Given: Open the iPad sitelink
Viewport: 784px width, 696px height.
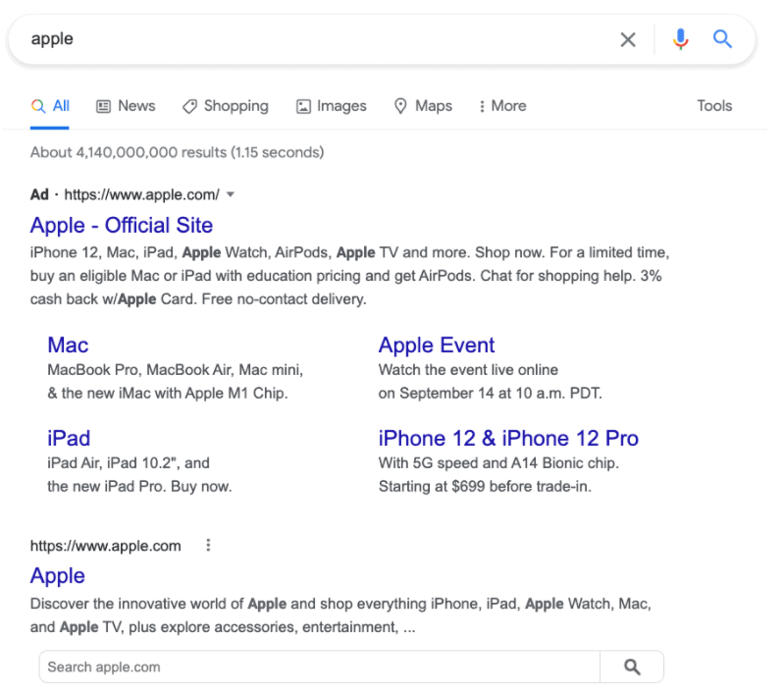Looking at the screenshot, I should tap(69, 439).
